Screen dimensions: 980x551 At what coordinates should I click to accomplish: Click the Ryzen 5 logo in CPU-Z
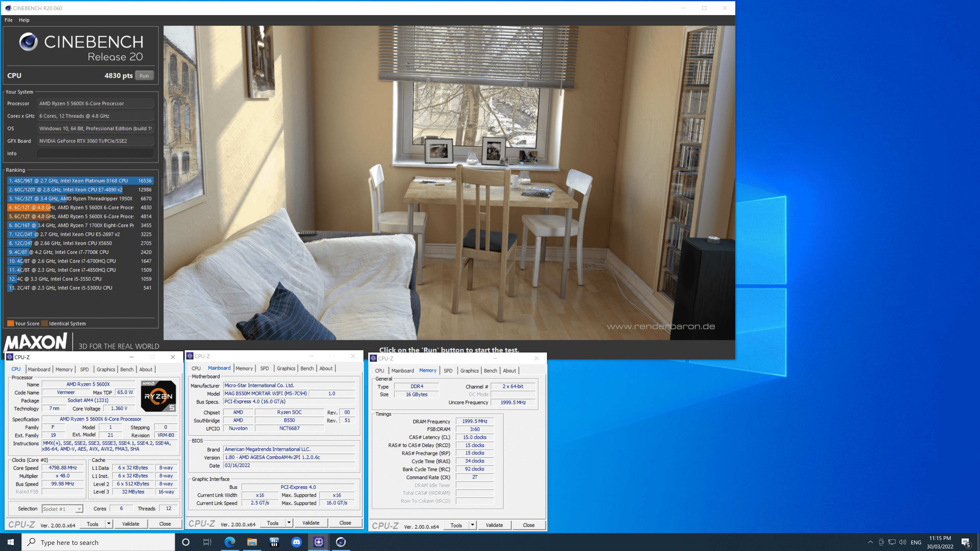158,396
